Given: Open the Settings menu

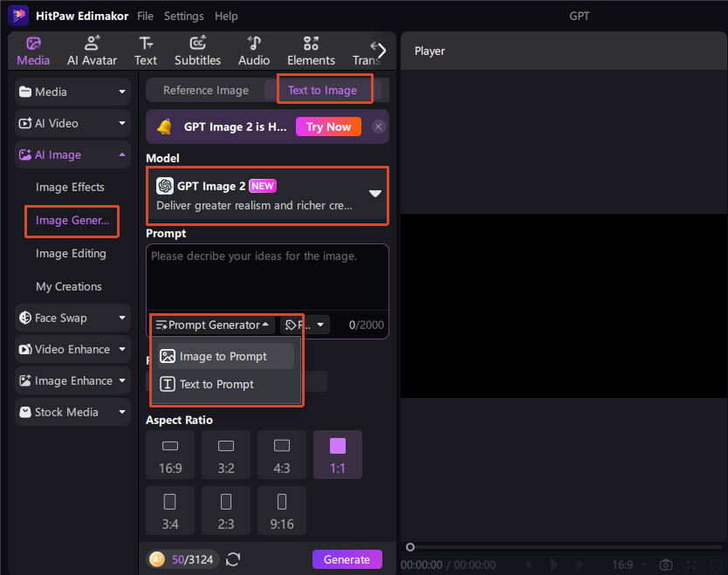Looking at the screenshot, I should click(183, 16).
